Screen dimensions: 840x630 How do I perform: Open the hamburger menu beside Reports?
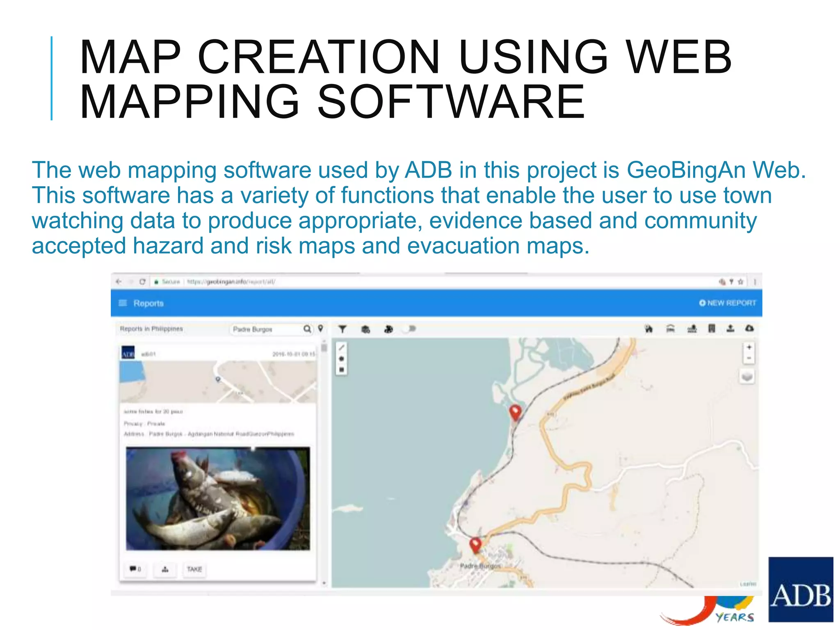(x=123, y=303)
